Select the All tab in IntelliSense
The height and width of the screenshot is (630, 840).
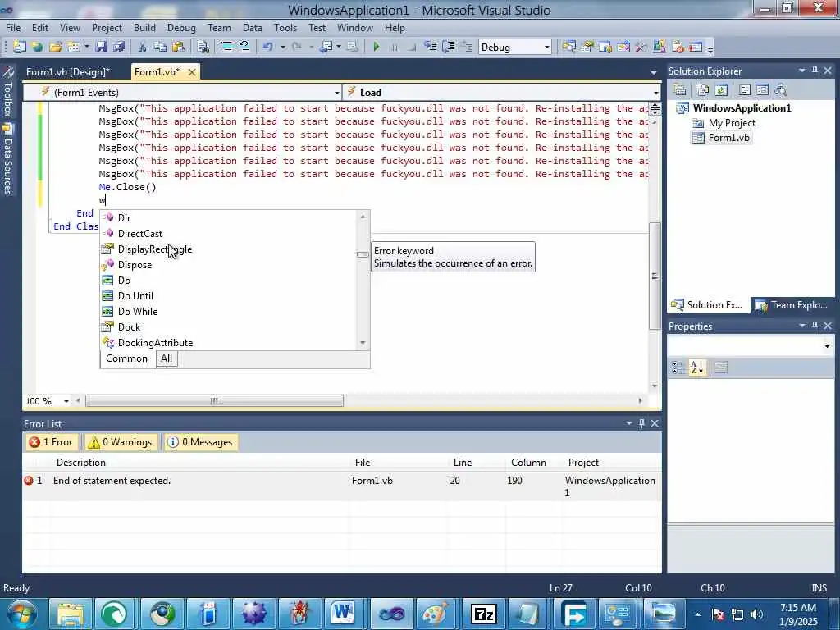[x=167, y=358]
